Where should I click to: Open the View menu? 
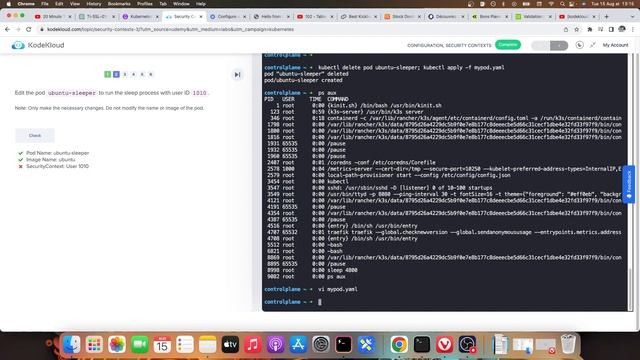tap(75, 4)
